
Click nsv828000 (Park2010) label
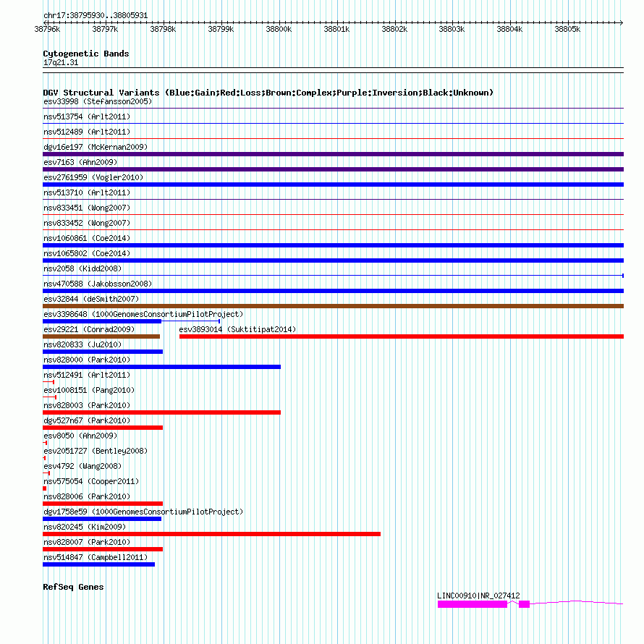tap(87, 360)
